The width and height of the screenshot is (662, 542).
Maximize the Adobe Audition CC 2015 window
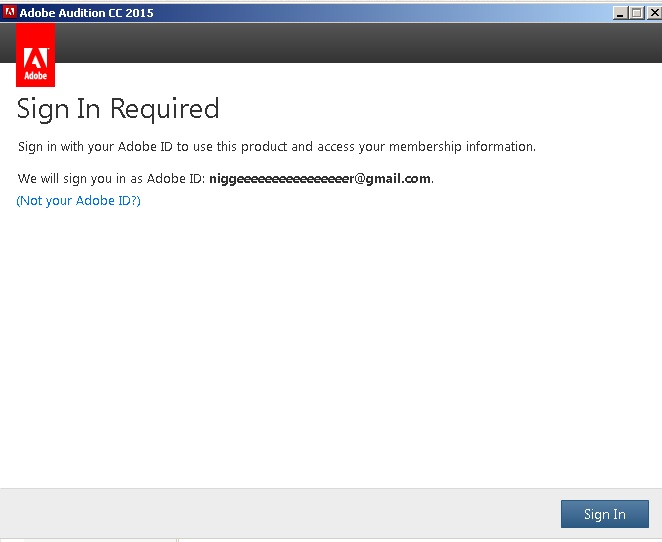coord(636,13)
